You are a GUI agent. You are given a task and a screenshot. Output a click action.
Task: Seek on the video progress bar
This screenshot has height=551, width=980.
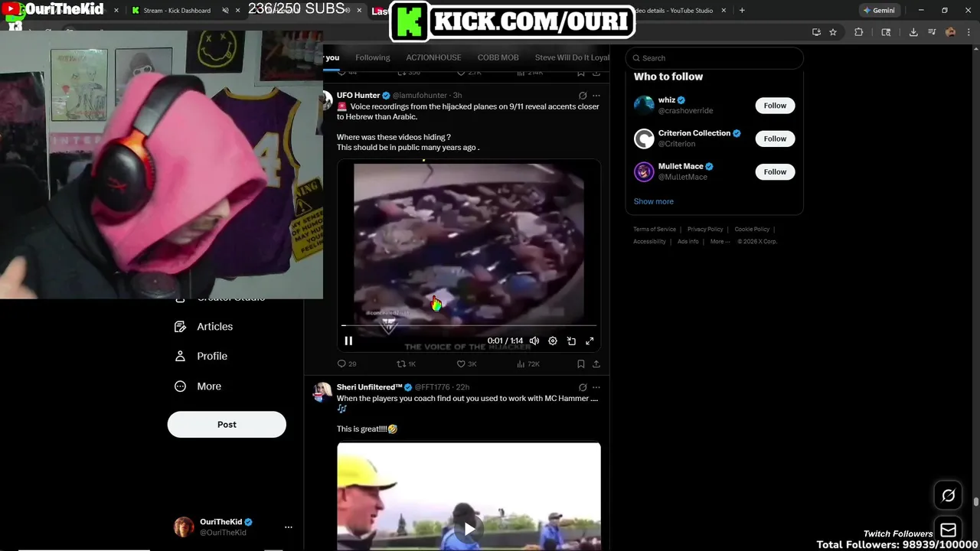469,326
